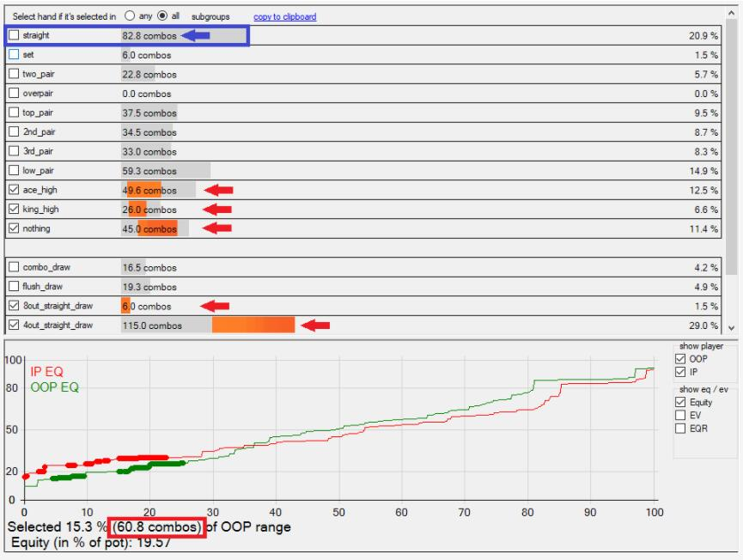Click the 29.0 % percentage value
The image size is (743, 560).
[x=703, y=326]
